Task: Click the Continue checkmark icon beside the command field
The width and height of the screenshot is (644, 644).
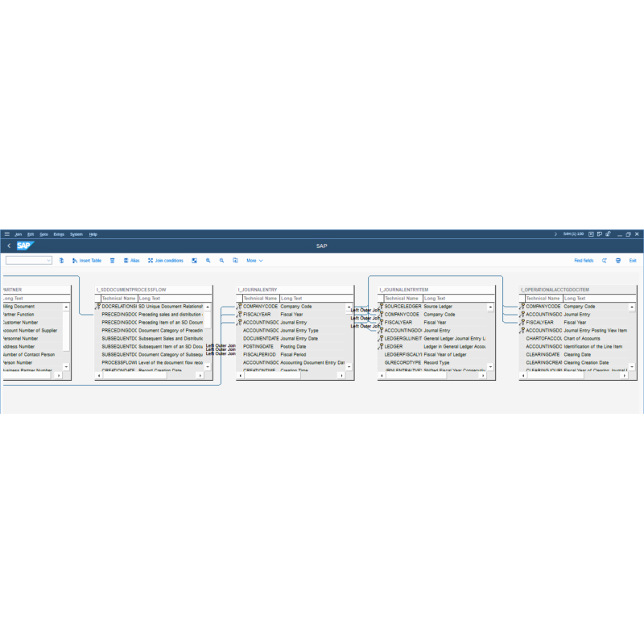Action: 61,260
